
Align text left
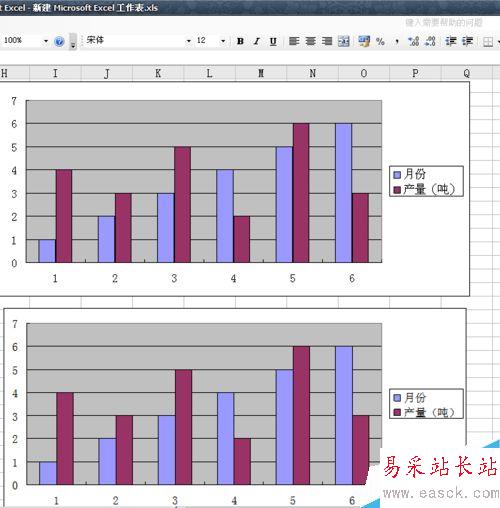(294, 41)
